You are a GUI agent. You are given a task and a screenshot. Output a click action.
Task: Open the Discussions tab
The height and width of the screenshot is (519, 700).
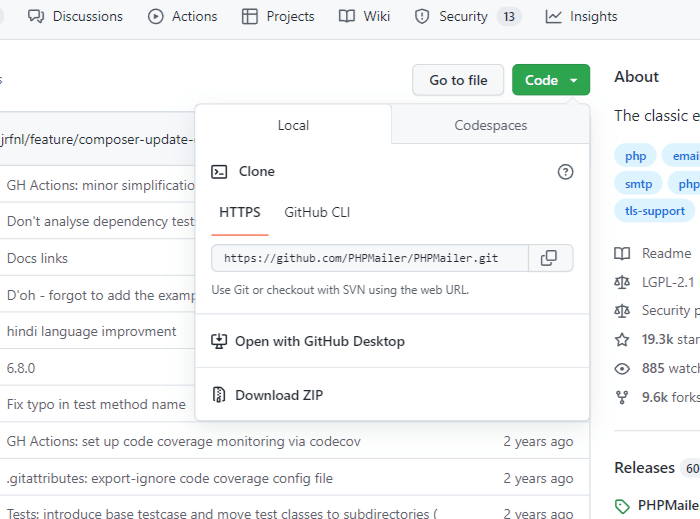[75, 17]
